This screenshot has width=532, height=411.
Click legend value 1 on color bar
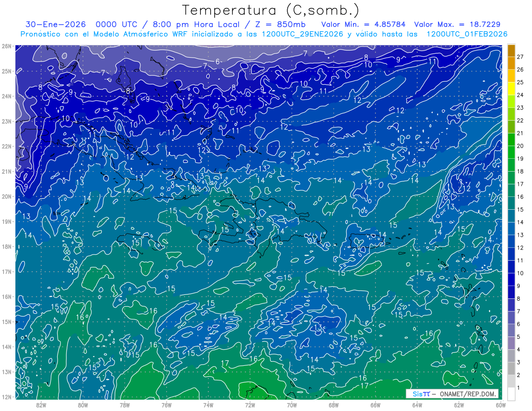tap(518, 388)
